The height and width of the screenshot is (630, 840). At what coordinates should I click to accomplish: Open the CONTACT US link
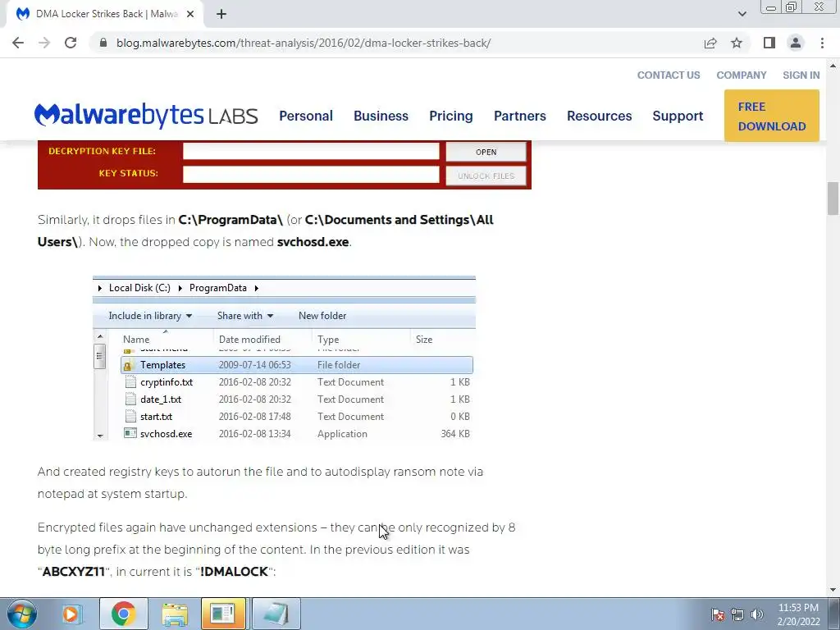coord(669,75)
